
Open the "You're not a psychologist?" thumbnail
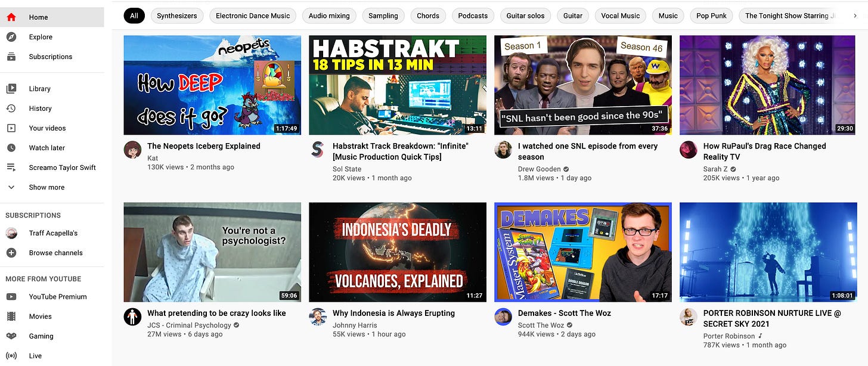(212, 252)
